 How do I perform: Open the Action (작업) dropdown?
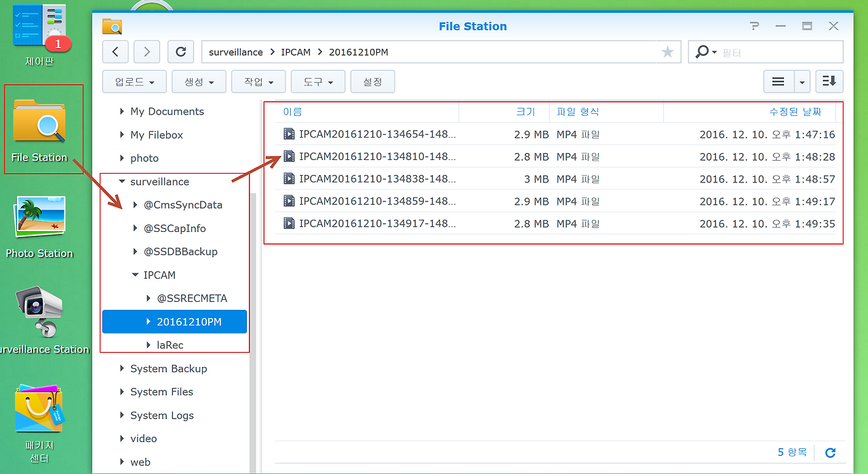[x=258, y=82]
